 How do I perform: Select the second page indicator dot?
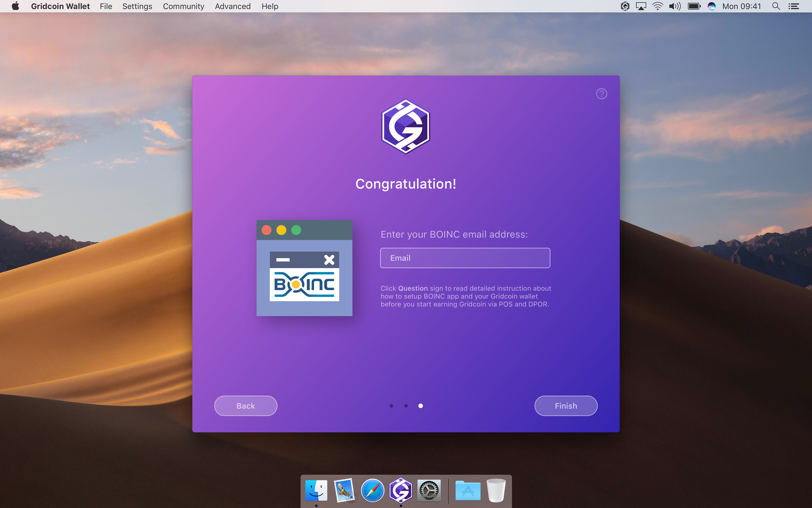(406, 406)
